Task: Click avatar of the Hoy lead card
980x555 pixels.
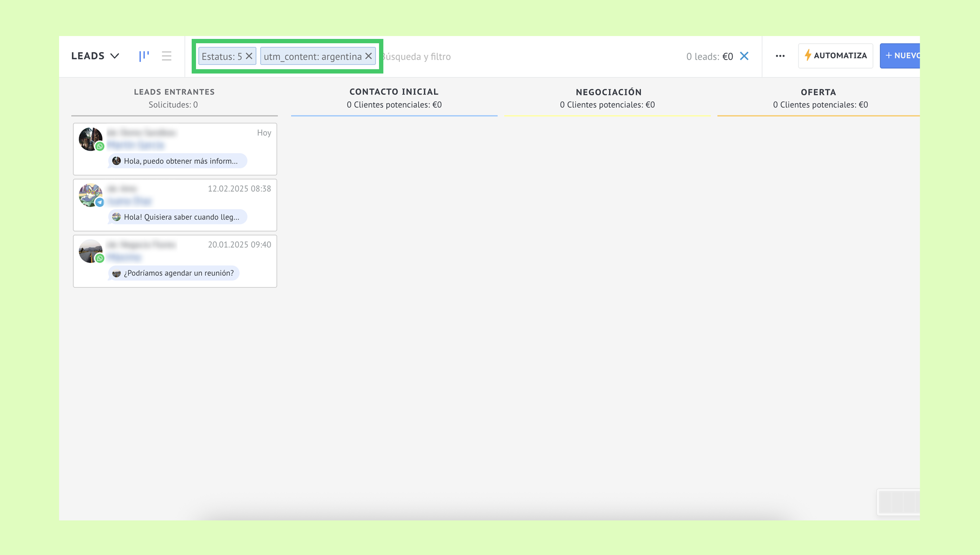Action: (x=91, y=139)
